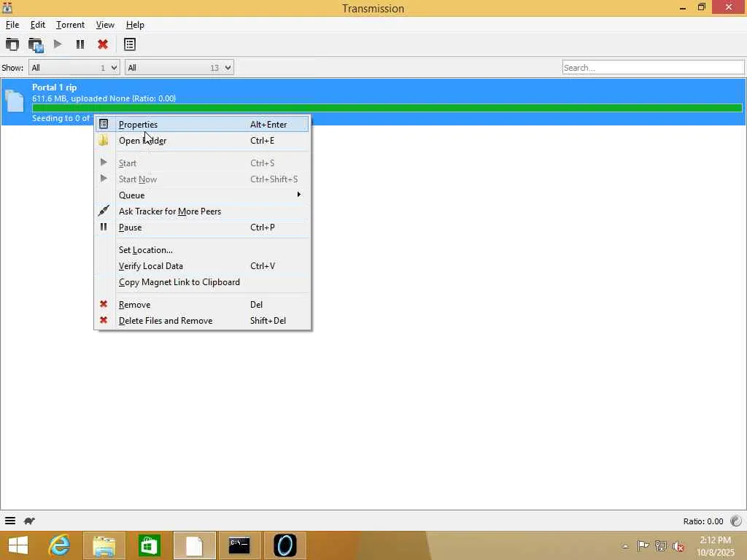The width and height of the screenshot is (747, 560).
Task: Click the Properties icon in context menu
Action: pyautogui.click(x=104, y=124)
